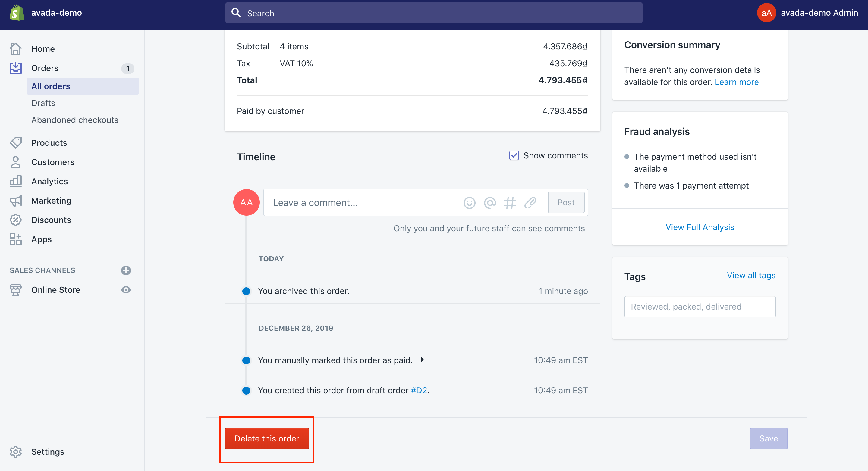Click View all tags link
Image resolution: width=868 pixels, height=471 pixels.
752,276
